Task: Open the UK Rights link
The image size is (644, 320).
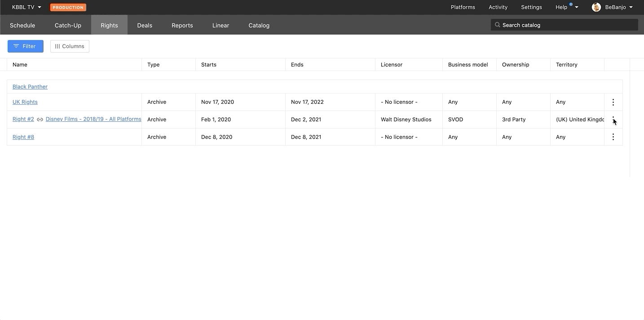Action: tap(25, 102)
